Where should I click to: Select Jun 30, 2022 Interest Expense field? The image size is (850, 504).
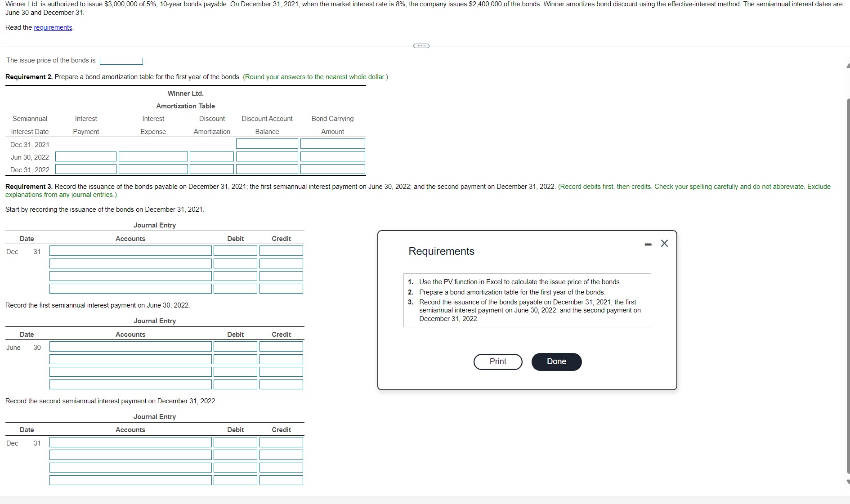point(153,156)
